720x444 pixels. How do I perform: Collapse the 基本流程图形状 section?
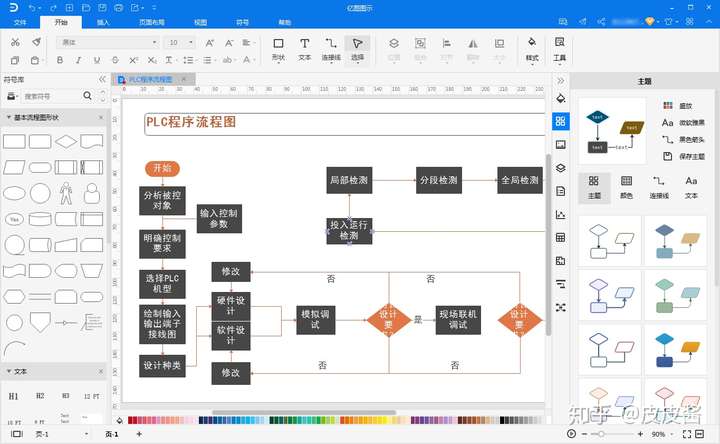pos(8,118)
